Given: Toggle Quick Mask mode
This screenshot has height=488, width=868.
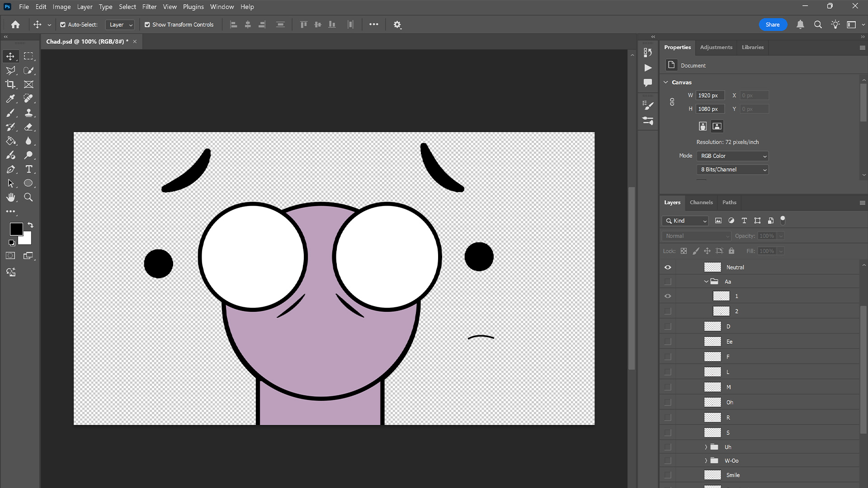Looking at the screenshot, I should [10, 256].
